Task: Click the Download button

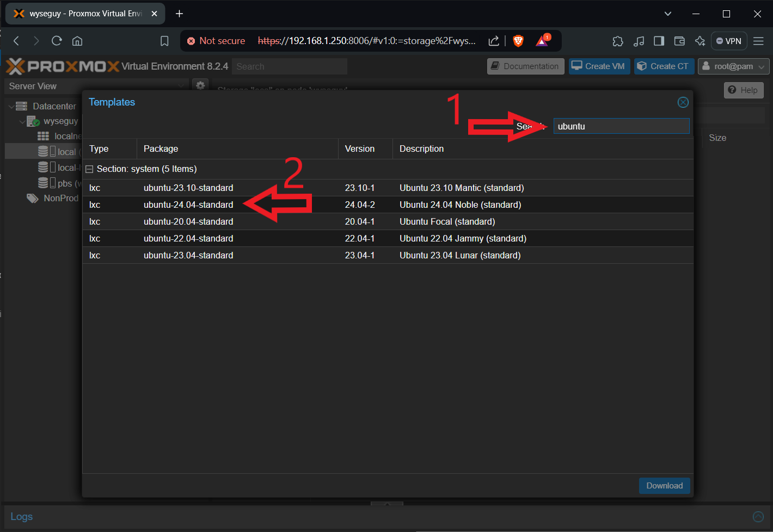Action: [x=664, y=486]
